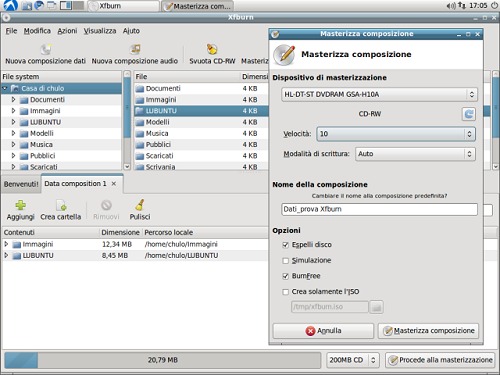Expand Musica in the file system tree

point(13,144)
